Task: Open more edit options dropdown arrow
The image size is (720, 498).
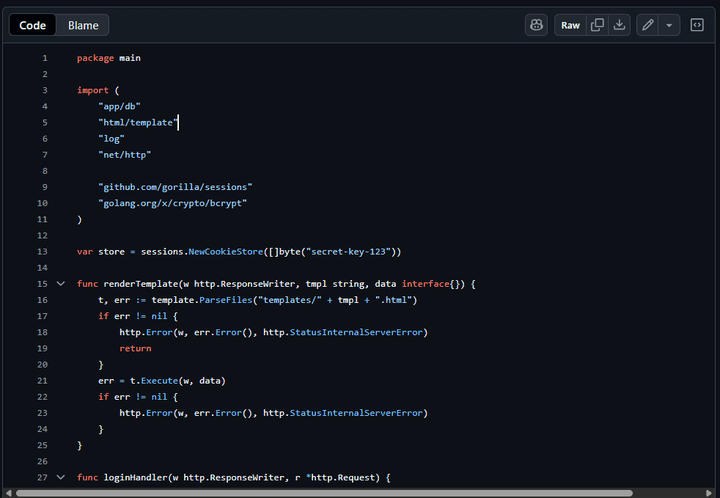Action: 669,25
